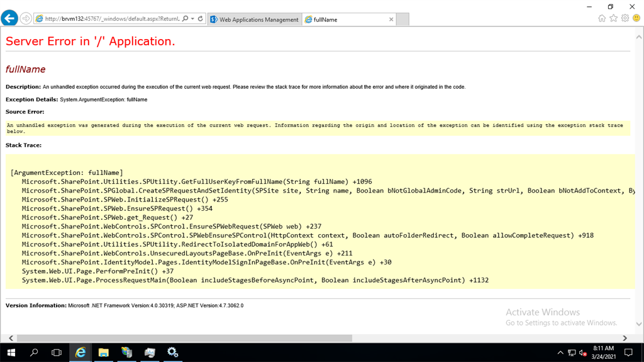644x362 pixels.
Task: Click the SPWeb.EnsureSPRequest() +354 line
Action: 117,208
